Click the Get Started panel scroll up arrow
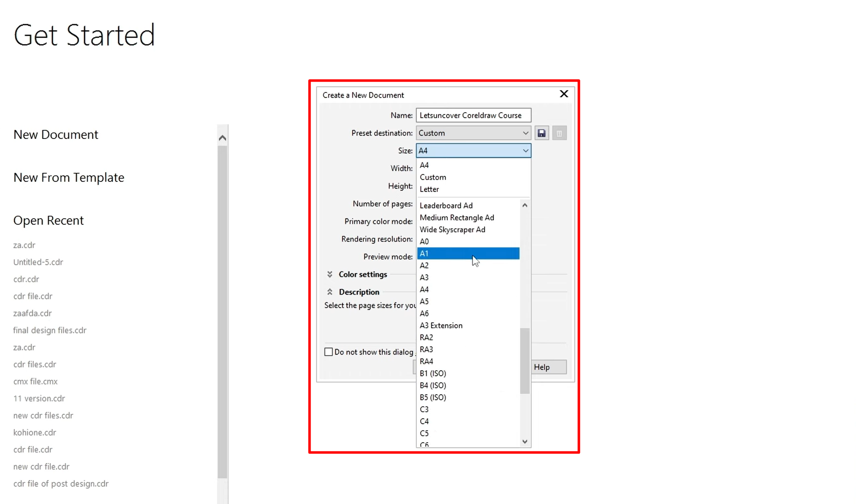856x504 pixels. (222, 138)
